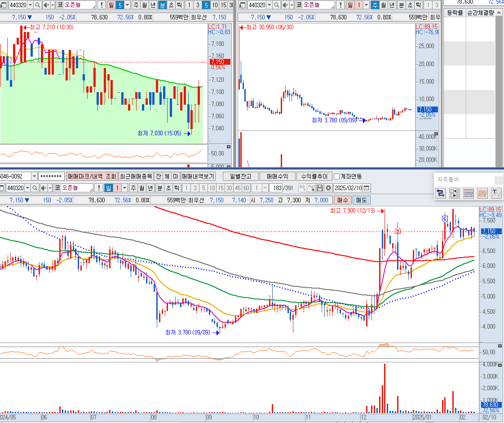Select 미 tab

pyautogui.click(x=175, y=176)
